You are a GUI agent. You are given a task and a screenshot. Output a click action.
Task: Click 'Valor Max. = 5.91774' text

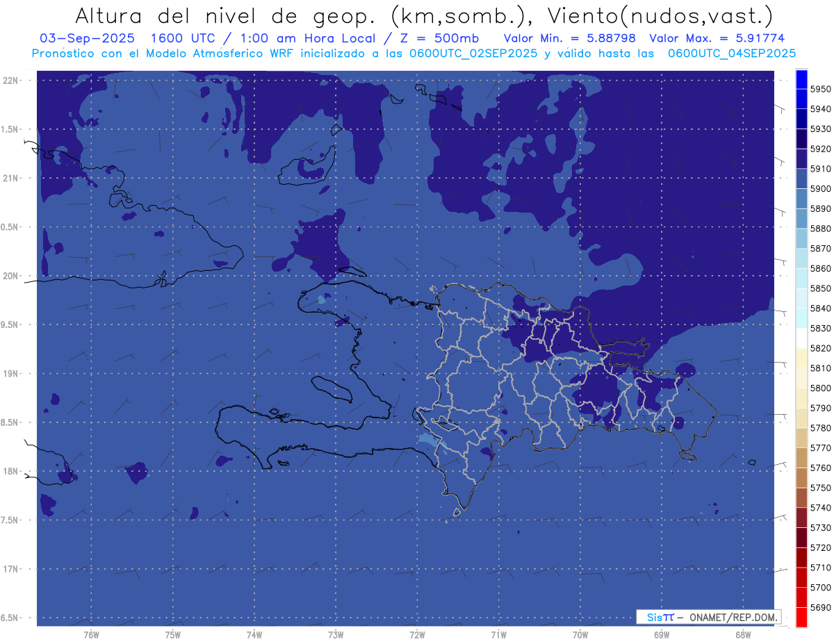point(717,39)
